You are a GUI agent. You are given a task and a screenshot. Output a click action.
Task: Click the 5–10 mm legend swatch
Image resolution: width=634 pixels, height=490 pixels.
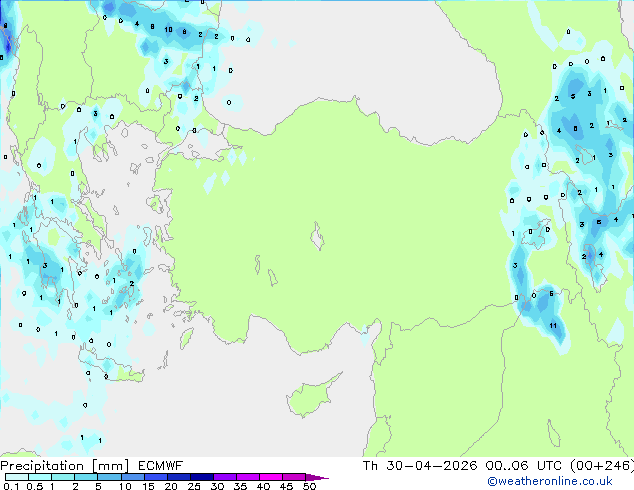tap(109, 477)
